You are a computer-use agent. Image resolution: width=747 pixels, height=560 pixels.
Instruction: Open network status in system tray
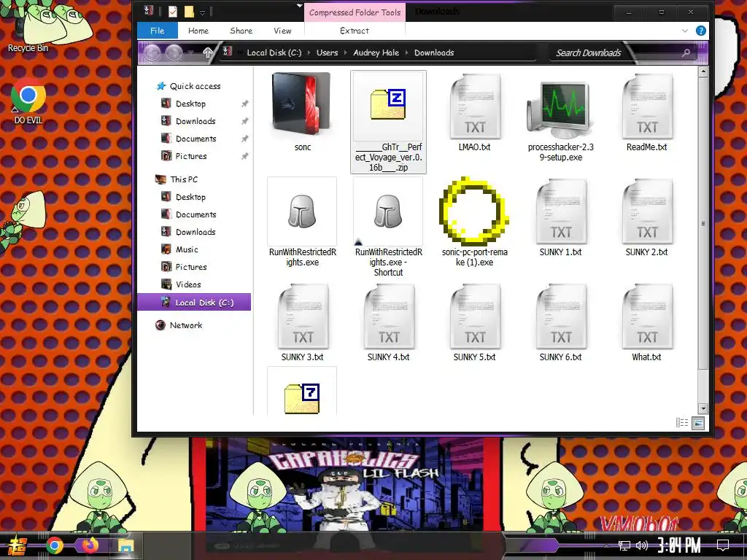pyautogui.click(x=624, y=545)
